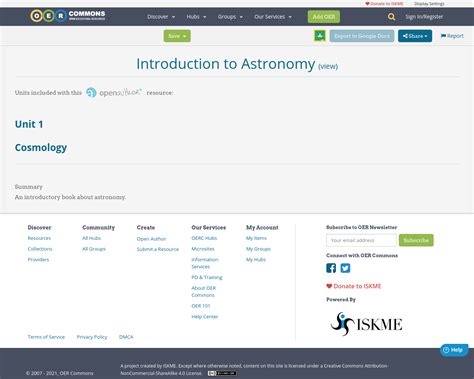This screenshot has width=474, height=379.
Task: Open the Share dropdown button
Action: tap(415, 36)
